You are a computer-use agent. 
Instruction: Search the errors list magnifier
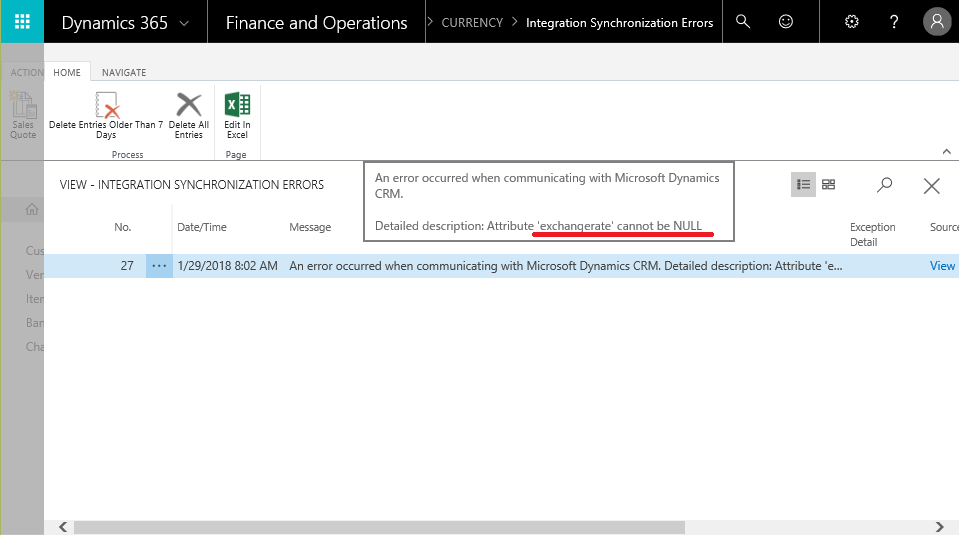coord(884,185)
